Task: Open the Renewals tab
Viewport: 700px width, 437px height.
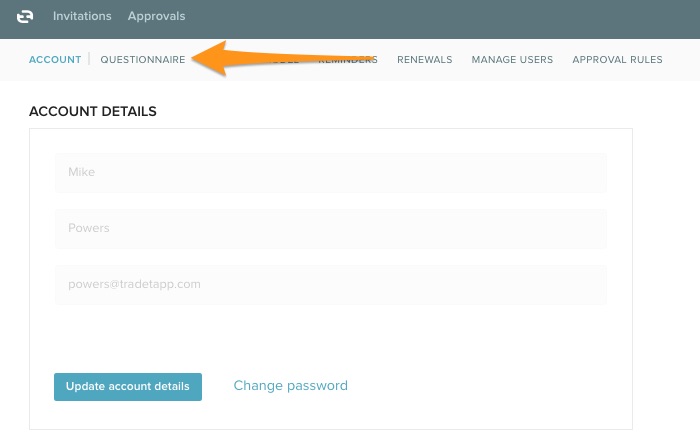Action: click(424, 60)
